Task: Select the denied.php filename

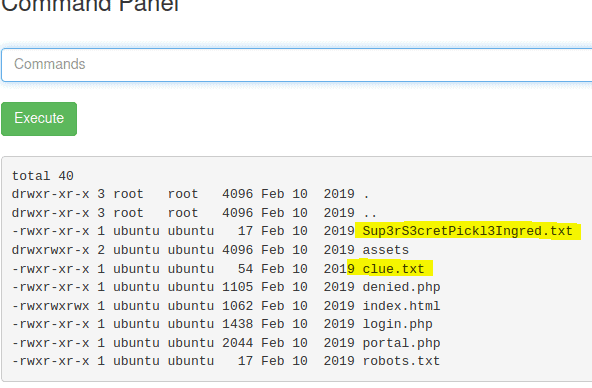Action: click(401, 288)
